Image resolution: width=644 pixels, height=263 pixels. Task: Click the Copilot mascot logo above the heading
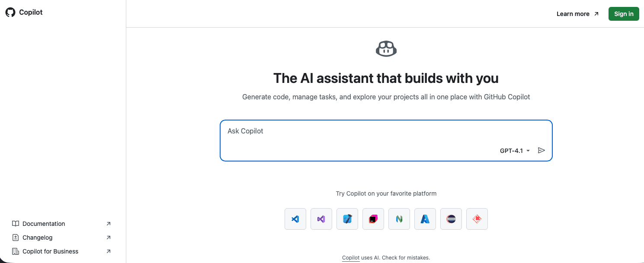coord(386,48)
